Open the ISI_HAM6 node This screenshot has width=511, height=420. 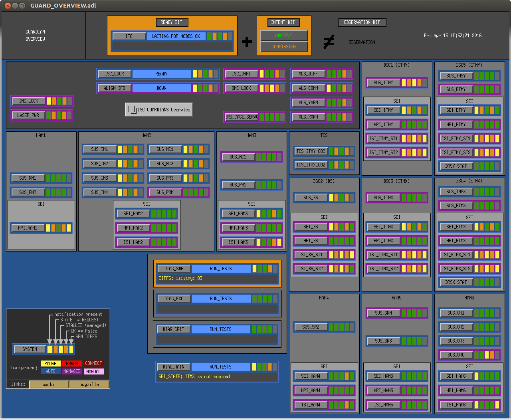[456, 405]
